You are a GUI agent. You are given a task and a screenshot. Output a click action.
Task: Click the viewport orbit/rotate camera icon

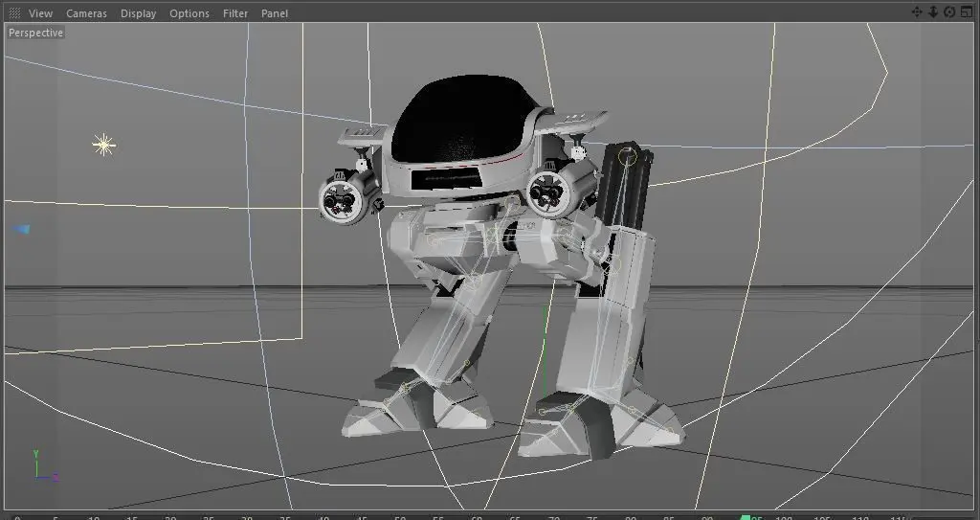(949, 11)
